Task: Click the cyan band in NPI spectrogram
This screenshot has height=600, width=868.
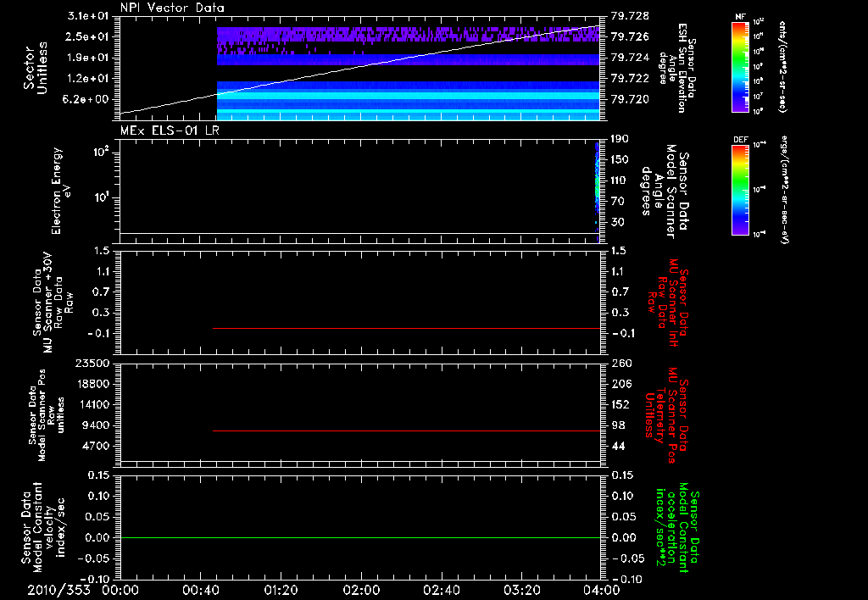Action: click(x=408, y=96)
